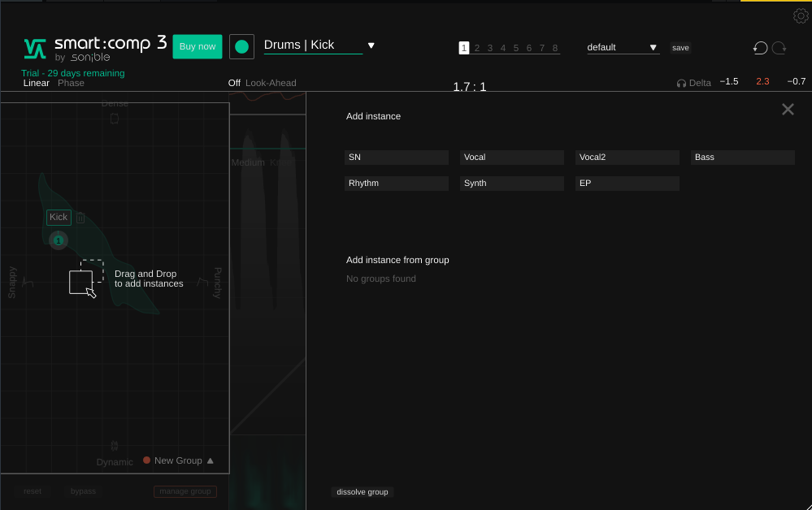Turn Look-Ahead to Off
812x510 pixels.
[234, 83]
